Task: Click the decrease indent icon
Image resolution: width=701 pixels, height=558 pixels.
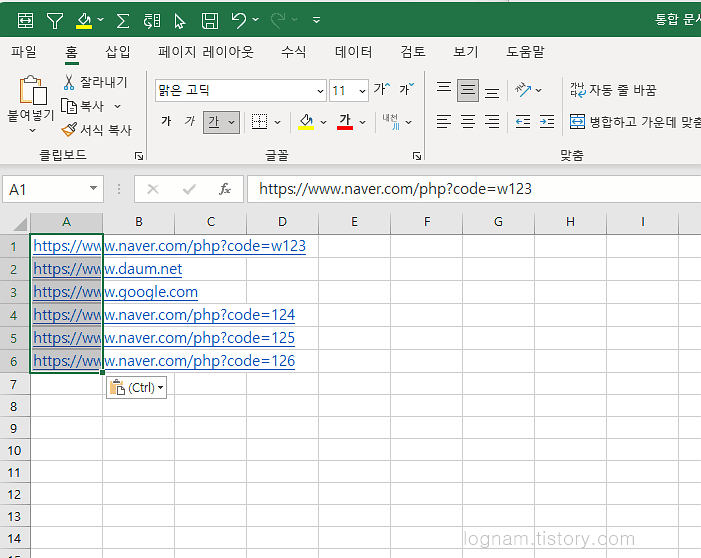Action: pos(523,122)
